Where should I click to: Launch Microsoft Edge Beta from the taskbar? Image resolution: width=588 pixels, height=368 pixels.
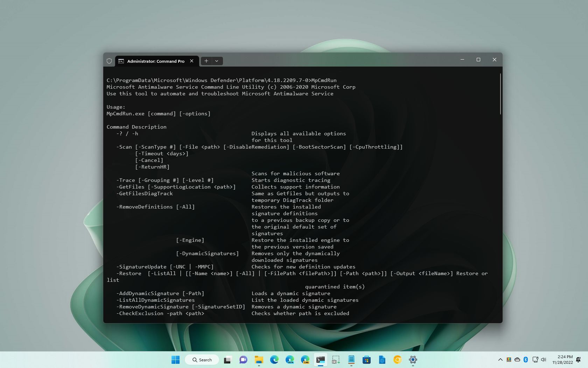[289, 360]
